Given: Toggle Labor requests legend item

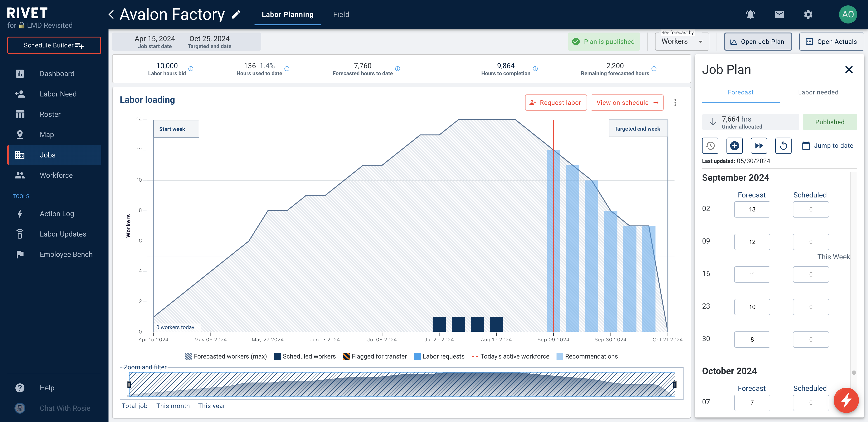Looking at the screenshot, I should pyautogui.click(x=439, y=356).
